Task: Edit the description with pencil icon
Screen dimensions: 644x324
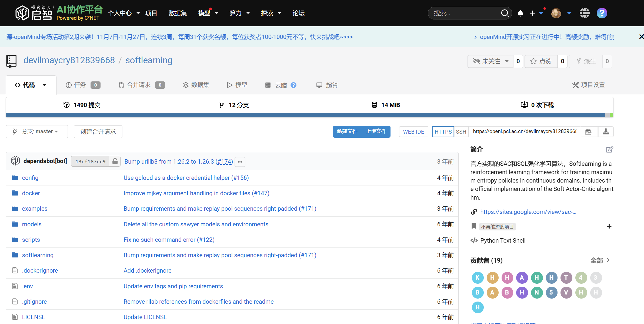Action: pos(609,150)
